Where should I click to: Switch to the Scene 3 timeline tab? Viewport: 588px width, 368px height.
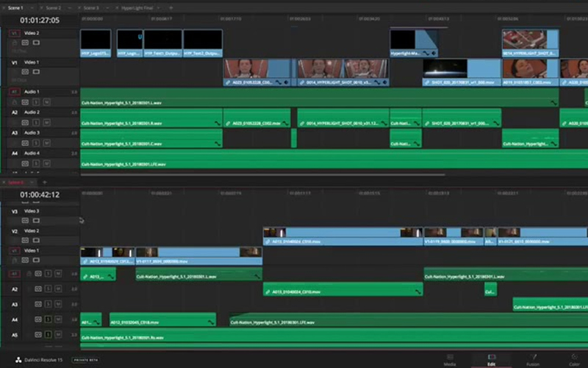click(x=91, y=7)
